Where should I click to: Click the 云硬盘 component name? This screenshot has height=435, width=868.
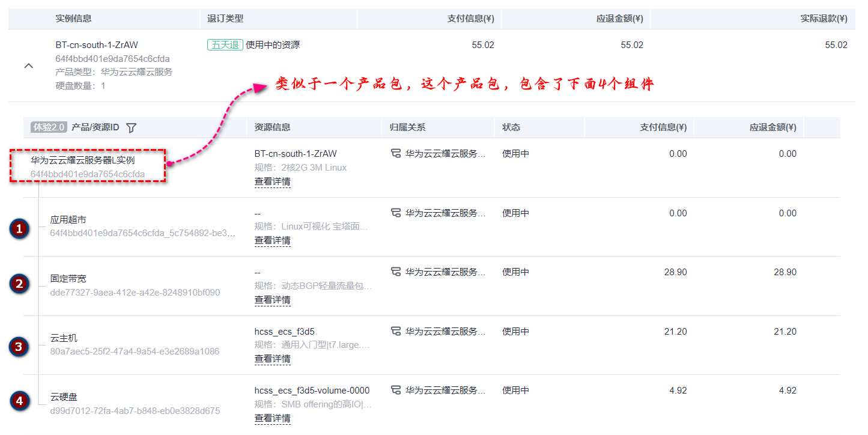(x=64, y=397)
